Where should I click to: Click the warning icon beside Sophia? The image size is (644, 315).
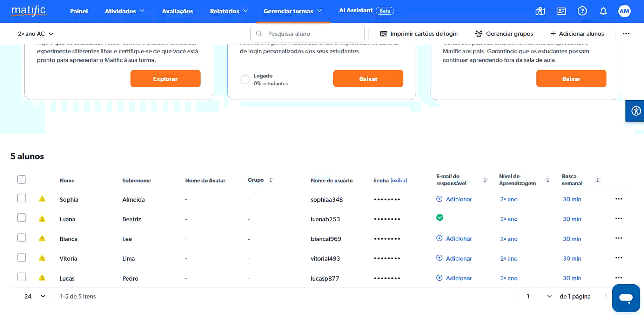(42, 199)
